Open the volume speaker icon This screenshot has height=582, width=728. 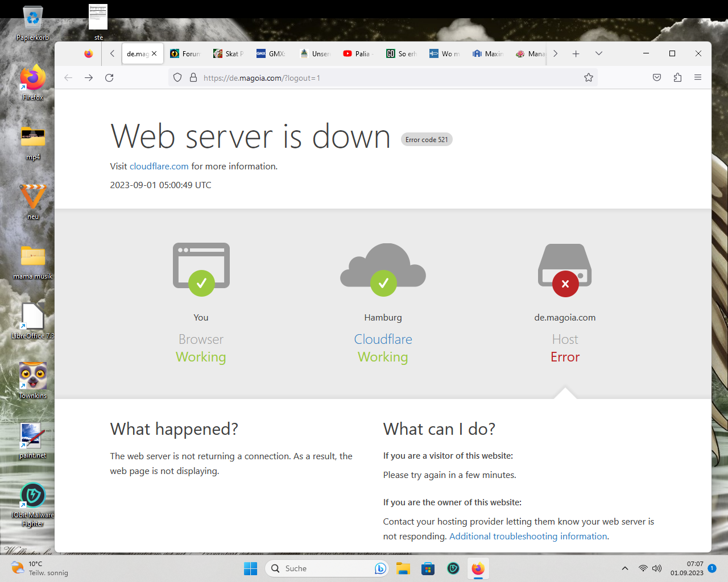click(657, 568)
